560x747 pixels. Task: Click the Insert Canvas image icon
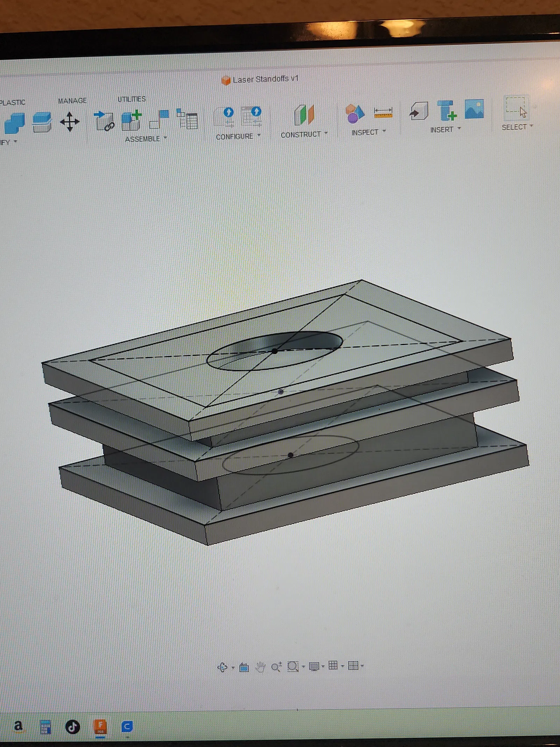474,109
